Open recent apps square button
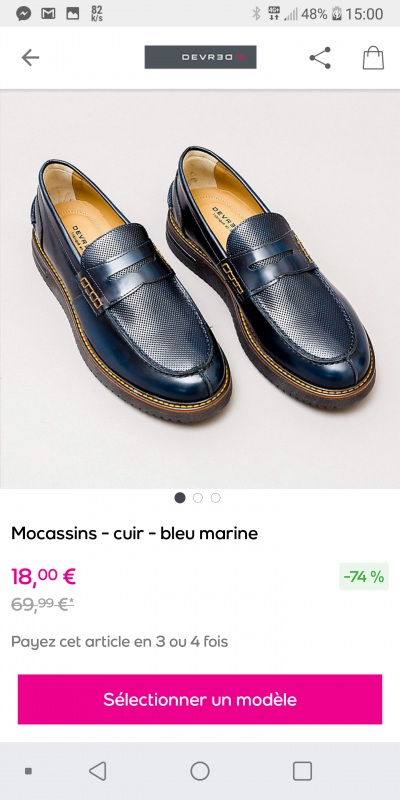 (302, 771)
